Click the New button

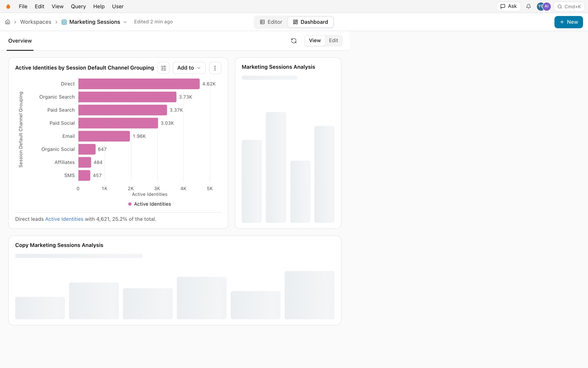[x=568, y=22]
